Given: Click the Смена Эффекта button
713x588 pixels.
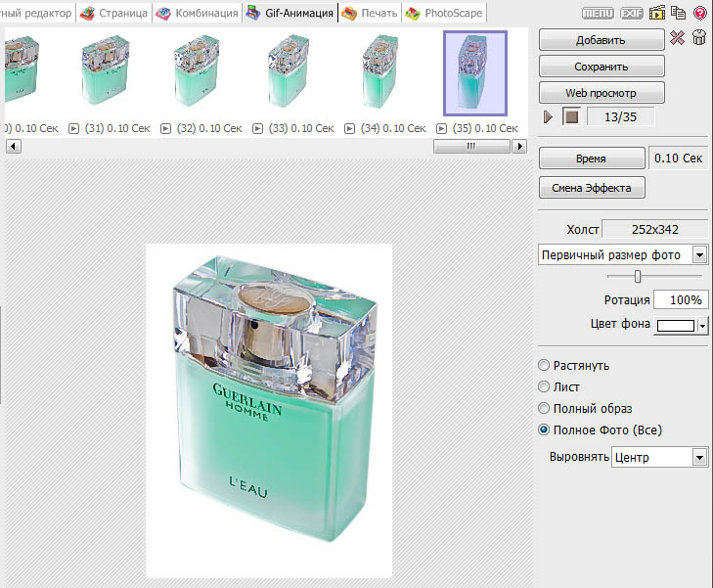Looking at the screenshot, I should pos(592,188).
